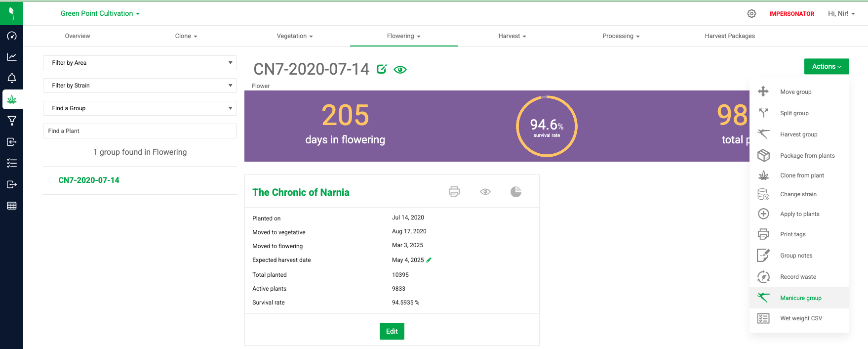Viewport: 868px width, 349px height.
Task: Open the CN7-2020-07-14 group link in list
Action: (x=89, y=180)
